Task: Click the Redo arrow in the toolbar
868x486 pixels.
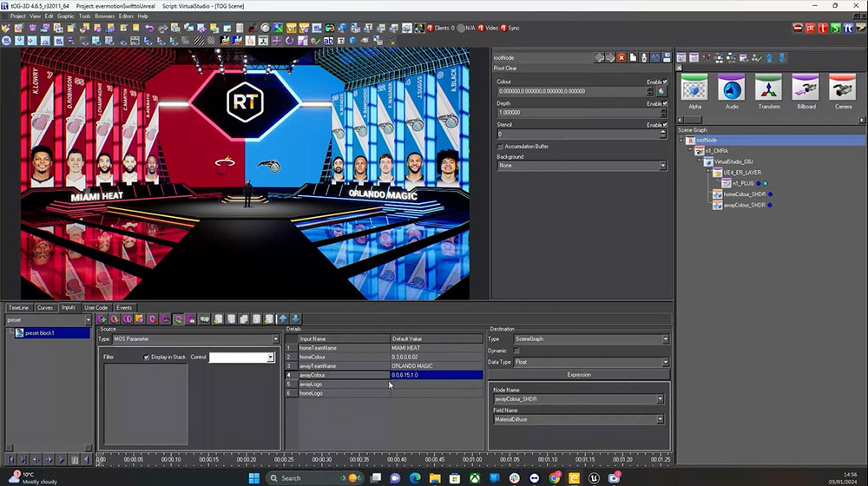Action: [x=162, y=28]
